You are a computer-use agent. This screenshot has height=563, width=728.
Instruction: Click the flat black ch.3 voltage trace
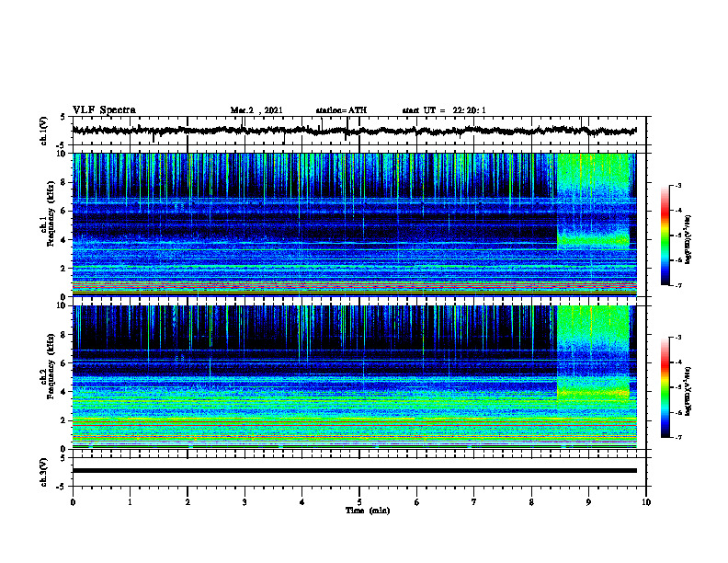click(355, 471)
